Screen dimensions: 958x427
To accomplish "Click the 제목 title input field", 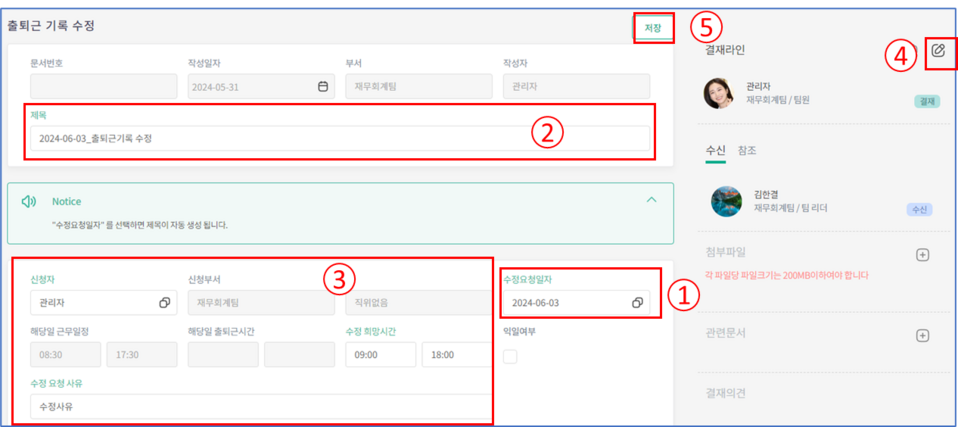I will (x=340, y=139).
